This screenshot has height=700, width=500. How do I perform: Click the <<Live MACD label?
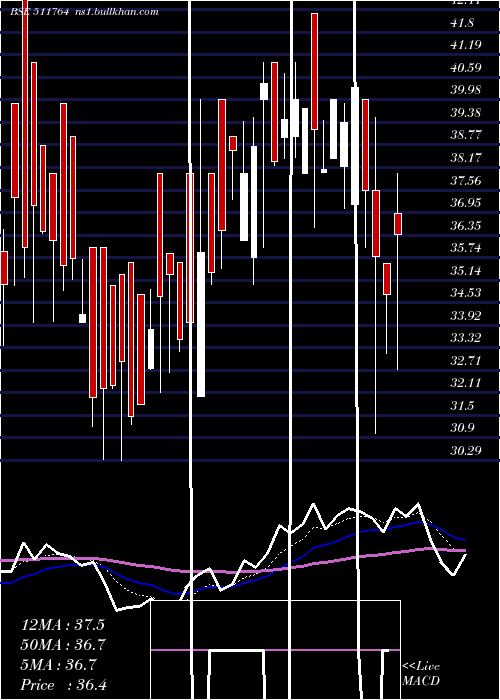point(421,674)
